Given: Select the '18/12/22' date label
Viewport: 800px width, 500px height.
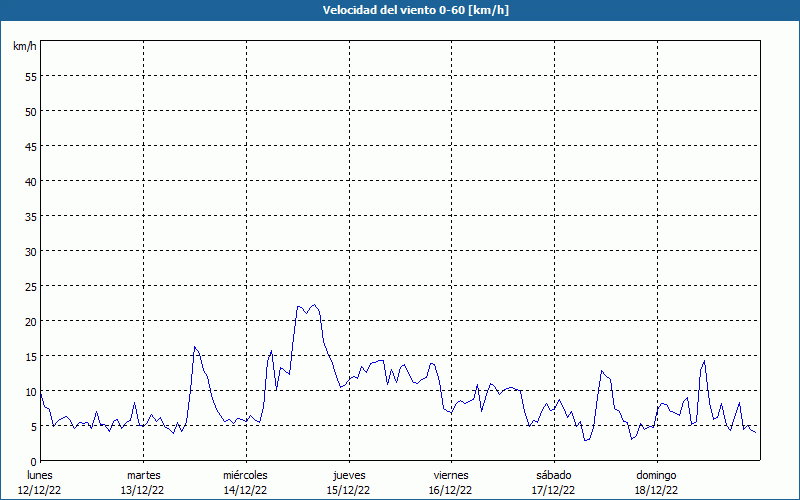Looking at the screenshot, I should tap(656, 490).
